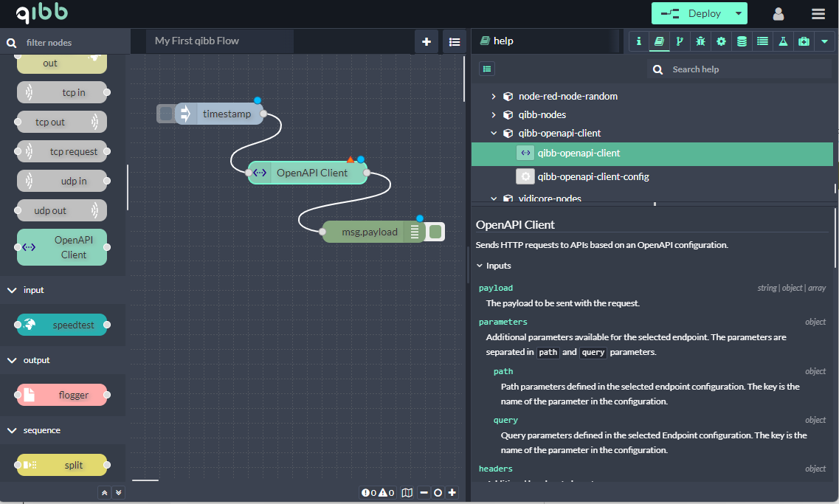This screenshot has width=839, height=504.
Task: Toggle the help table of contents button
Action: click(487, 69)
